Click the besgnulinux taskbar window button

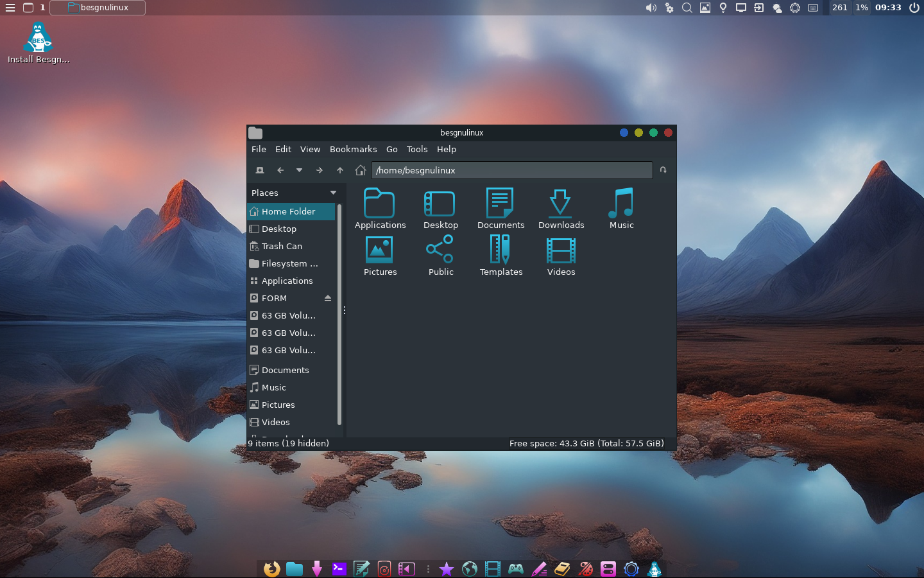pyautogui.click(x=98, y=8)
